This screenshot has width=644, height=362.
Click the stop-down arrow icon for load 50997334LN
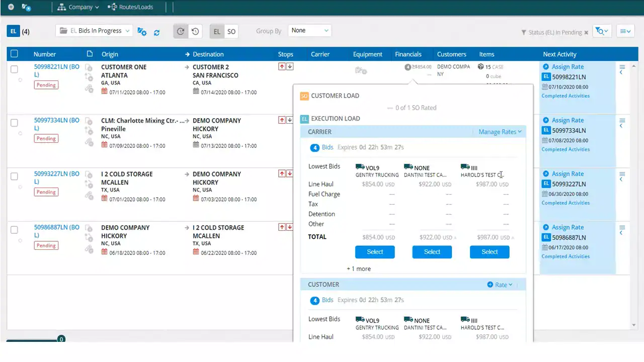290,120
